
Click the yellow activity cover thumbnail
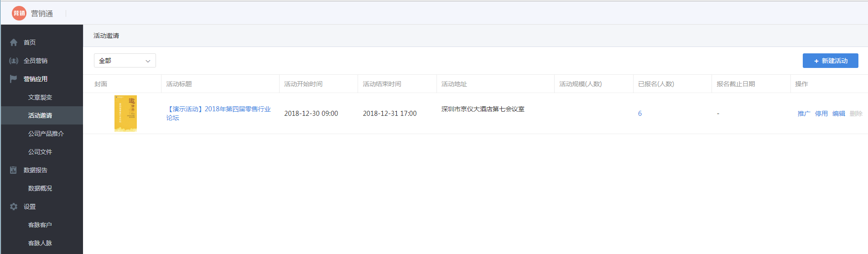(125, 114)
